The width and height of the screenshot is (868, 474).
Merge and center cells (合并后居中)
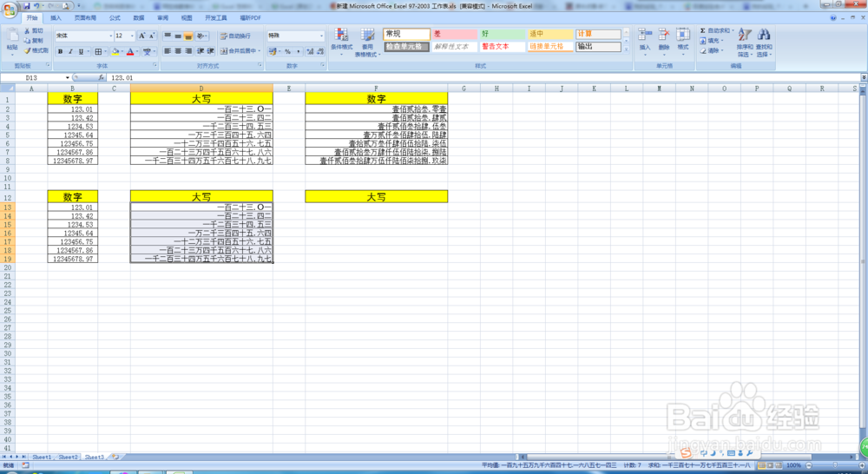pyautogui.click(x=240, y=51)
